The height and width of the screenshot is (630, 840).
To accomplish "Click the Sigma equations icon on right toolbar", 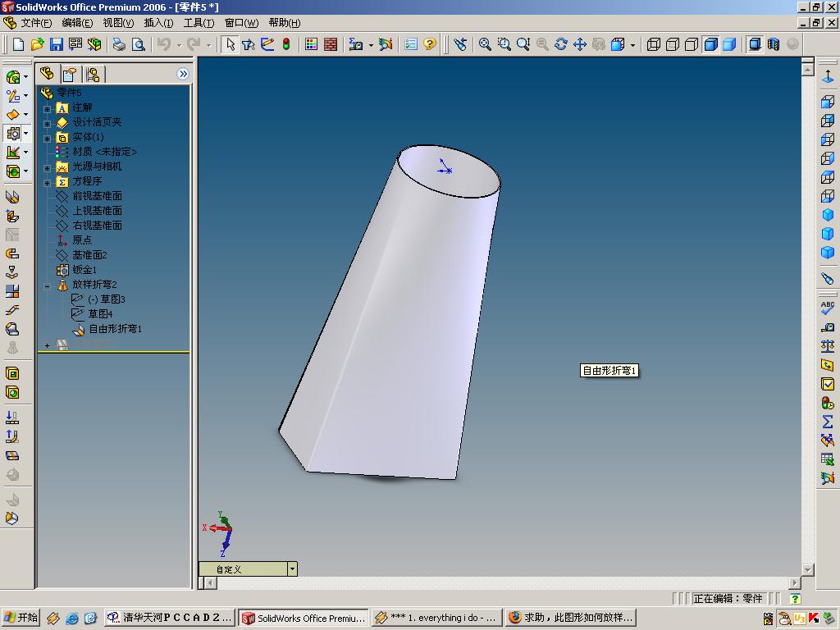I will pyautogui.click(x=828, y=421).
